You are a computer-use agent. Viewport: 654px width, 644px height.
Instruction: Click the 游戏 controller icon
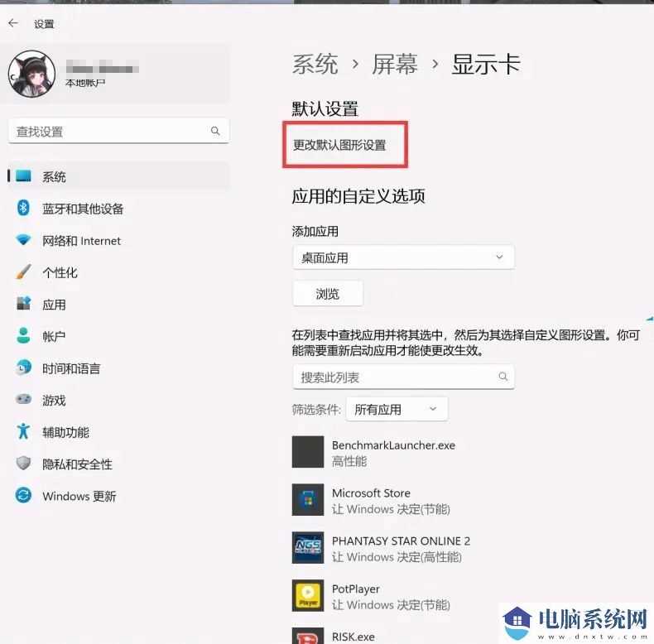[x=23, y=399]
